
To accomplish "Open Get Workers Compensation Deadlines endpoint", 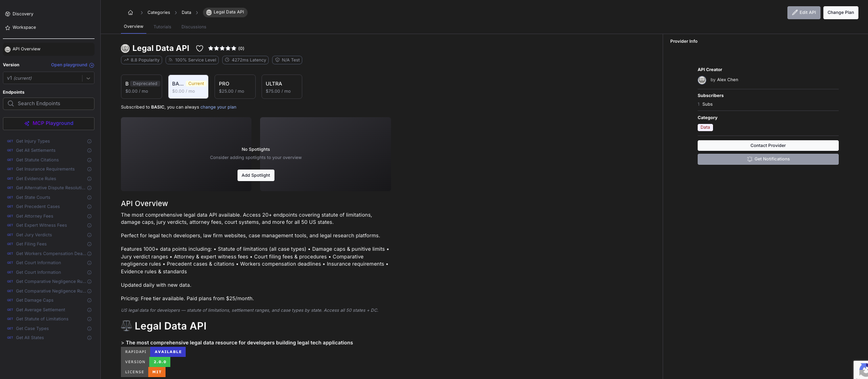I will click(50, 254).
